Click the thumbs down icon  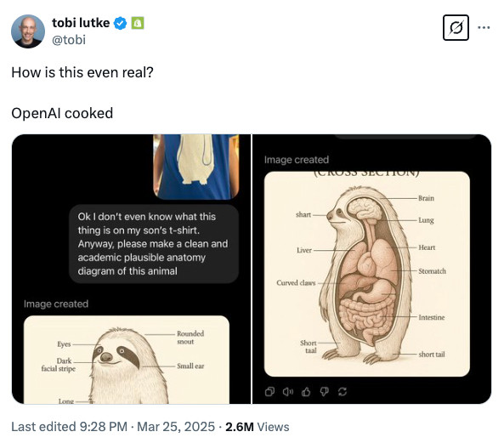[324, 392]
